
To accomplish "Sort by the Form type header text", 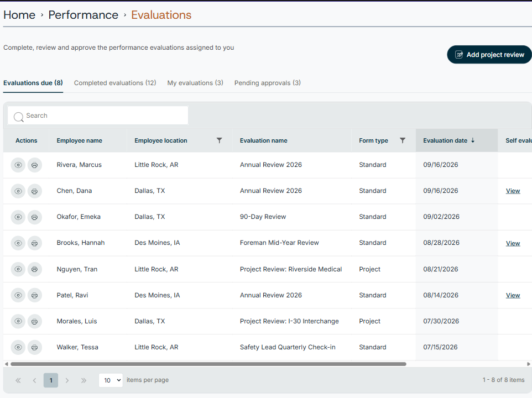I will coord(373,140).
